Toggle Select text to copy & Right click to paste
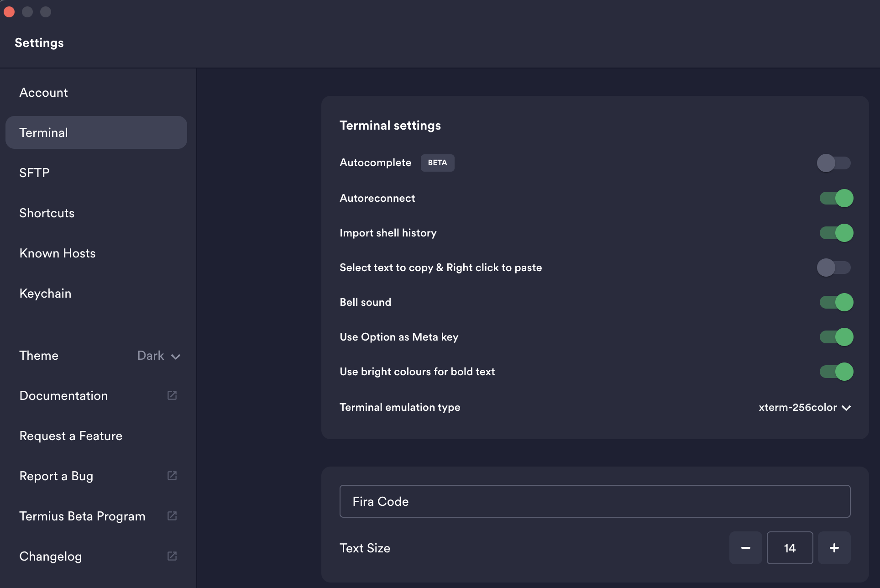Image resolution: width=880 pixels, height=588 pixels. point(834,268)
